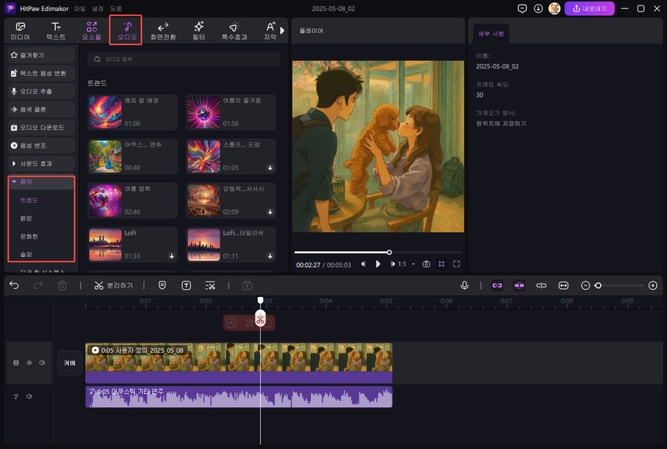Switch to the 세부 사항 details tab
The width and height of the screenshot is (667, 449).
491,34
